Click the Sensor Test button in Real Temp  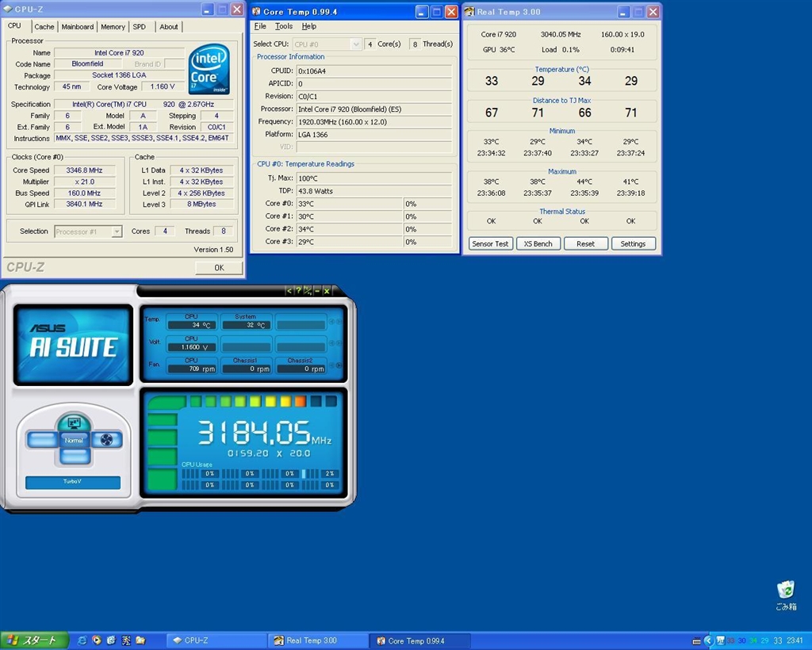click(490, 244)
